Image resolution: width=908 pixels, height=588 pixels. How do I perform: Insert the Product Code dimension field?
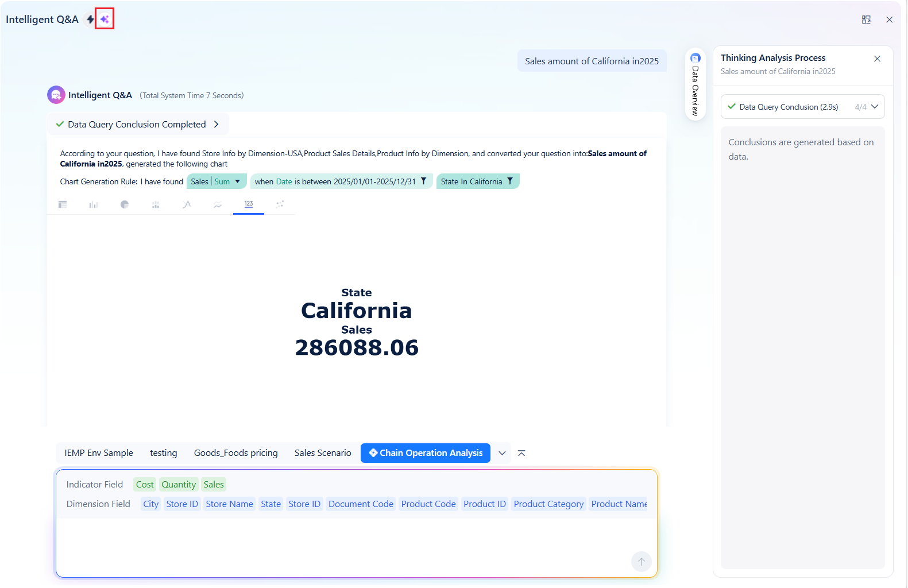pyautogui.click(x=428, y=504)
